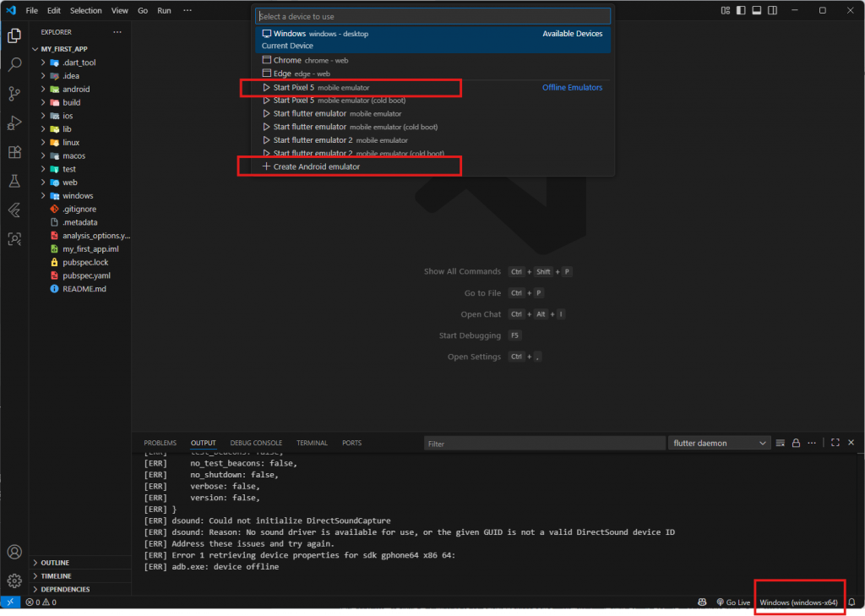Click Windows (windows-x64) device in status bar

[x=799, y=602]
